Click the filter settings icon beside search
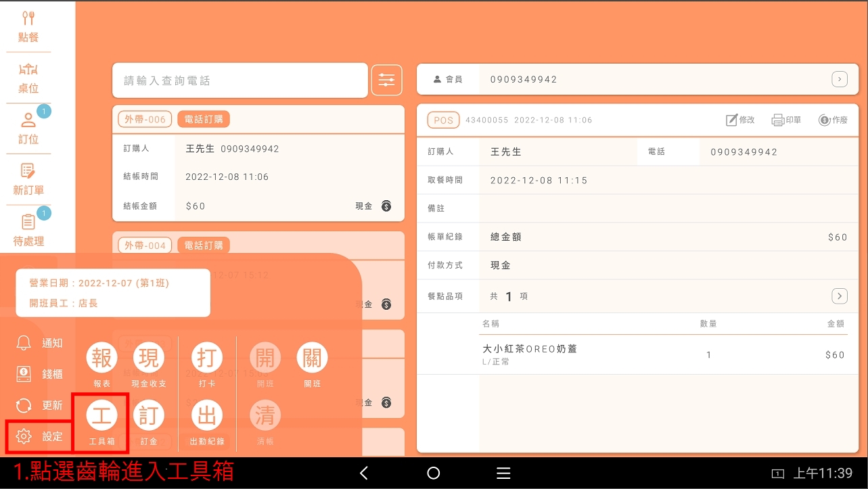The width and height of the screenshot is (868, 489). pyautogui.click(x=386, y=80)
